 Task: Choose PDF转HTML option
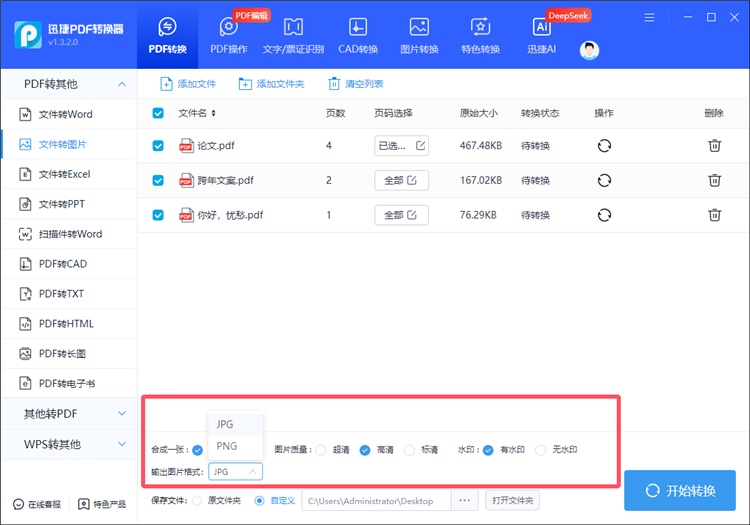[x=69, y=324]
